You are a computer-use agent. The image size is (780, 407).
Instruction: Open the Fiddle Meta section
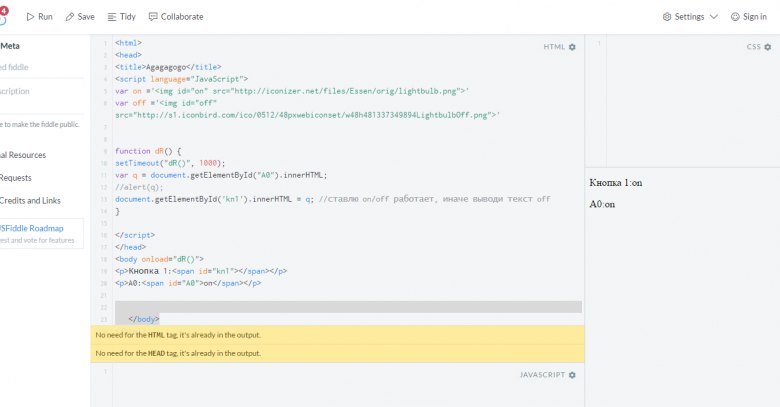(10, 46)
